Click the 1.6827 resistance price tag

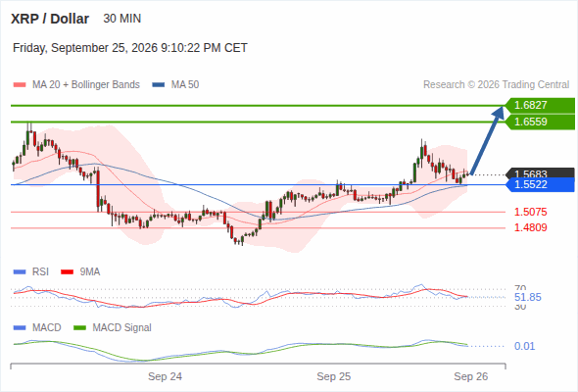pyautogui.click(x=541, y=106)
